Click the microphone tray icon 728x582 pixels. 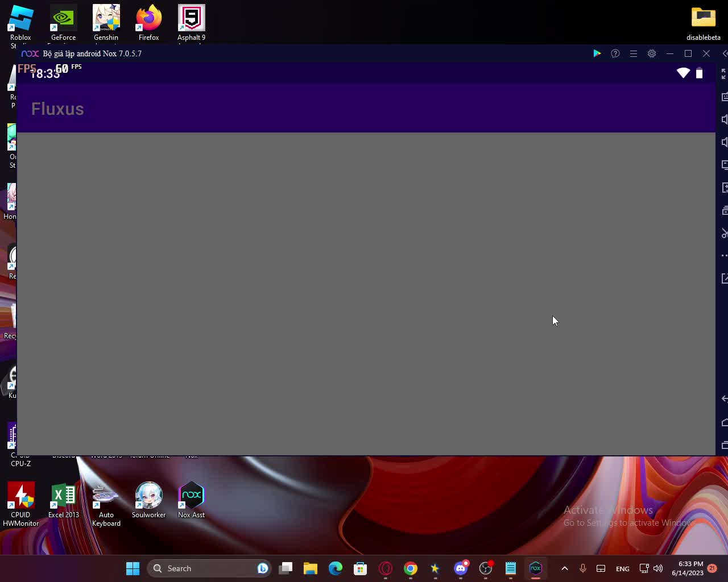click(583, 568)
